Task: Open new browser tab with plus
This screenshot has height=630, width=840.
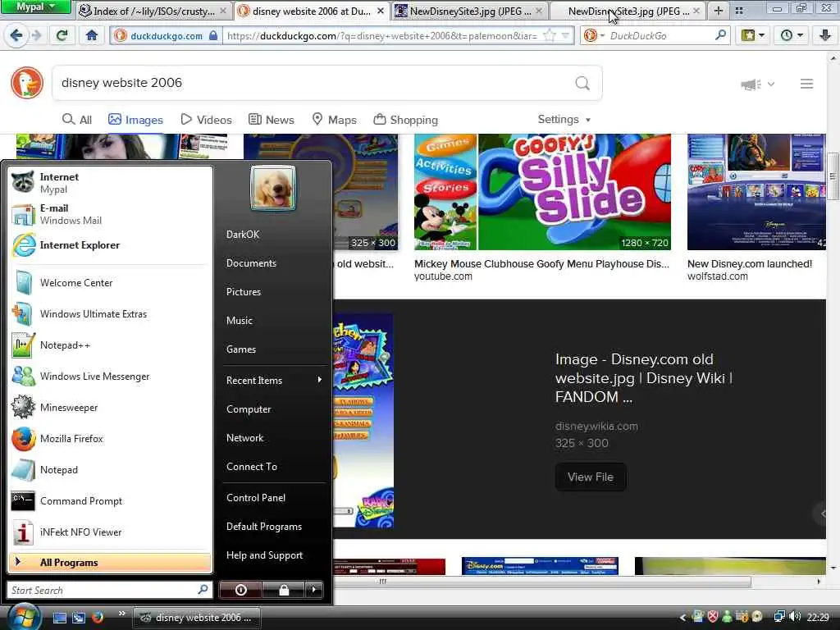Action: (x=719, y=11)
